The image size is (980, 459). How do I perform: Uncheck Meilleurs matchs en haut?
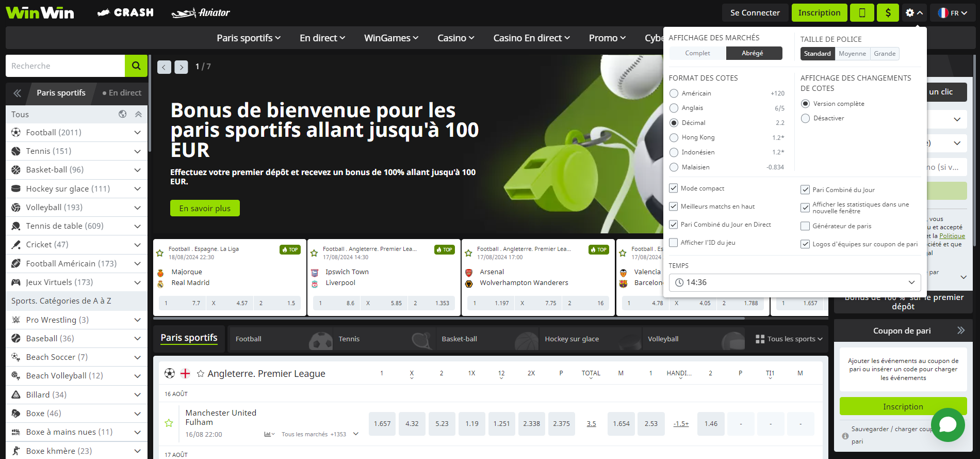click(x=673, y=206)
